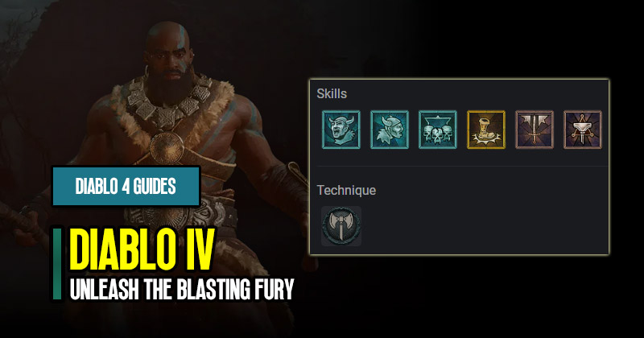This screenshot has width=644, height=338.
Task: Click the Skills section heading
Action: [332, 93]
